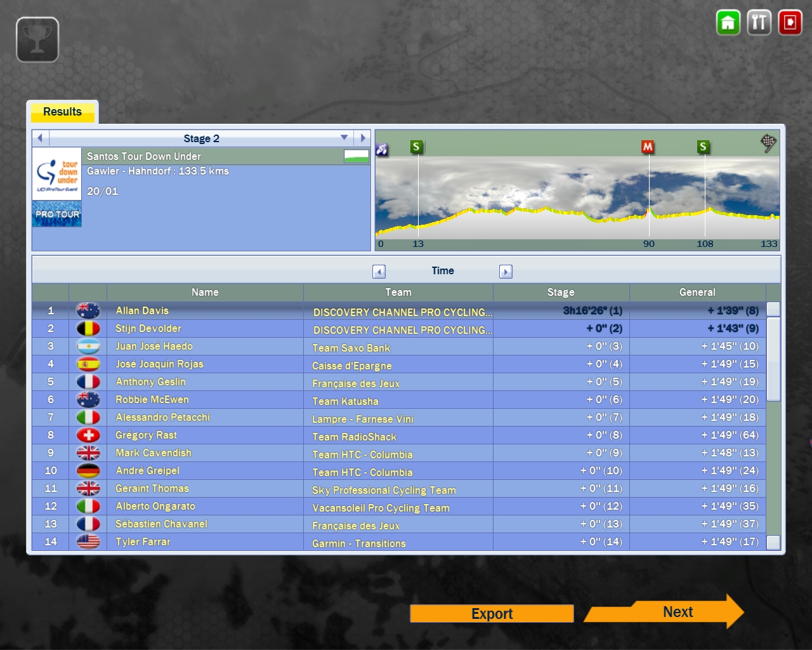The image size is (812, 650).
Task: Click the first green sprint marker at km 13
Action: click(416, 147)
